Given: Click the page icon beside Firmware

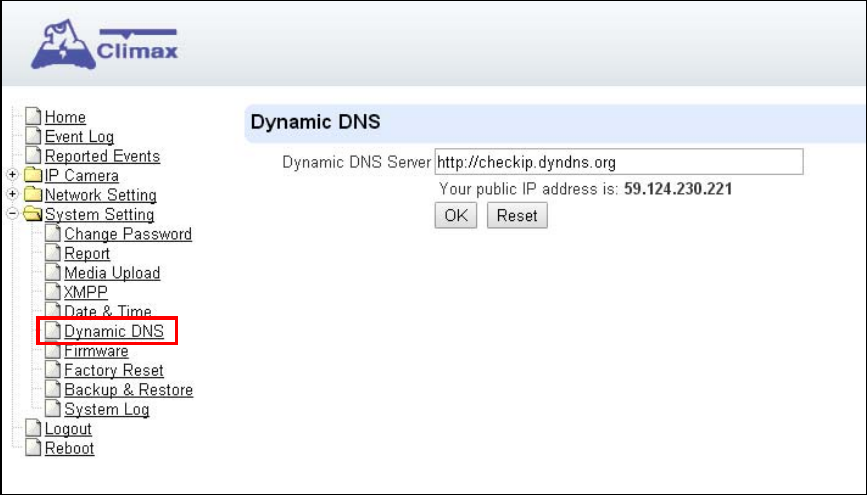Looking at the screenshot, I should click(x=53, y=350).
